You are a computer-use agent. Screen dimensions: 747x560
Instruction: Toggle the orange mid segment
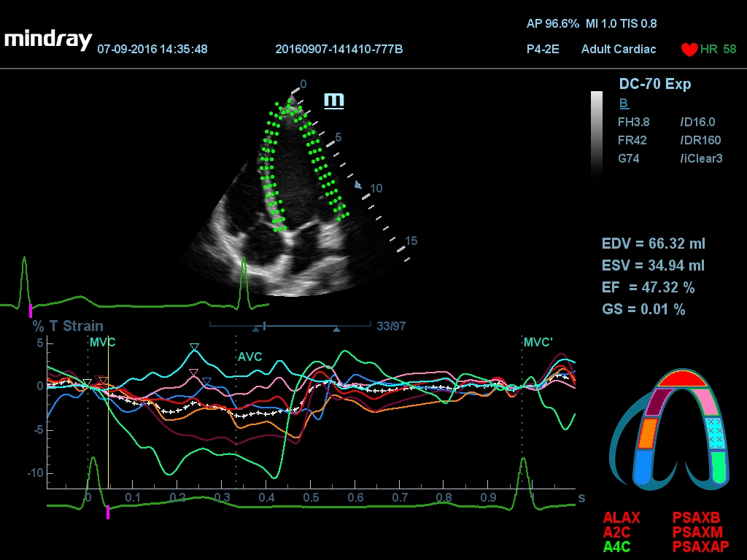pos(649,433)
